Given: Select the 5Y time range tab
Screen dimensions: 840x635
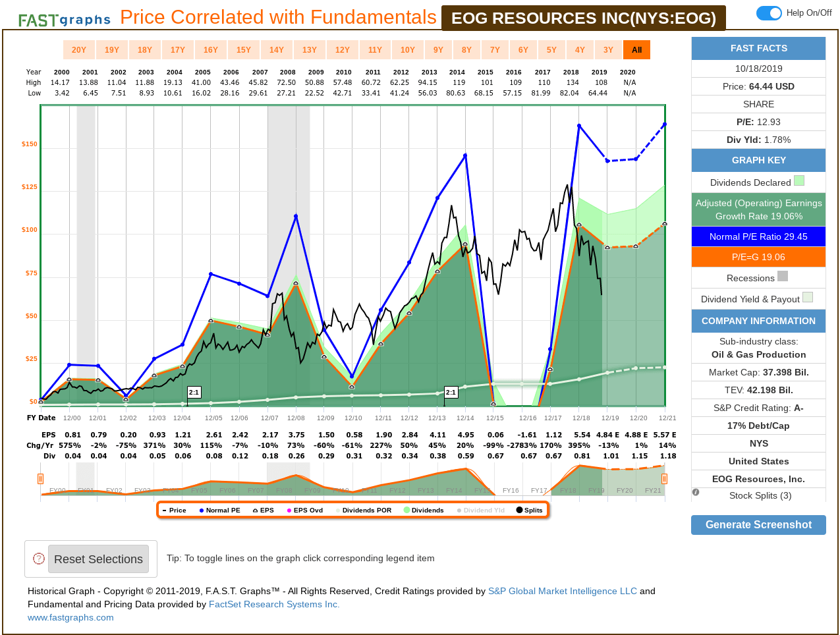Looking at the screenshot, I should (551, 50).
